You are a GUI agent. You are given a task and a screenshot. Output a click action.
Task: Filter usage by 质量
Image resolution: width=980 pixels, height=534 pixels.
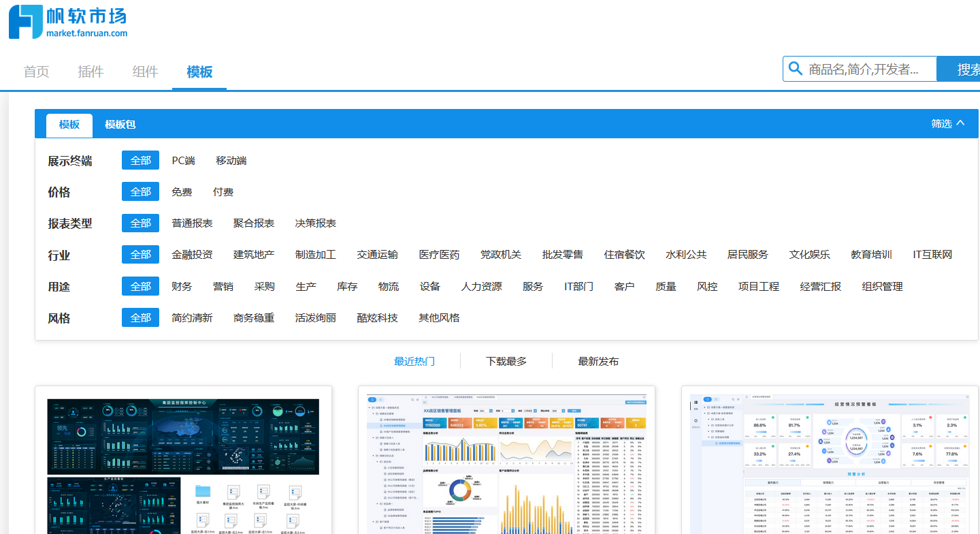[666, 287]
